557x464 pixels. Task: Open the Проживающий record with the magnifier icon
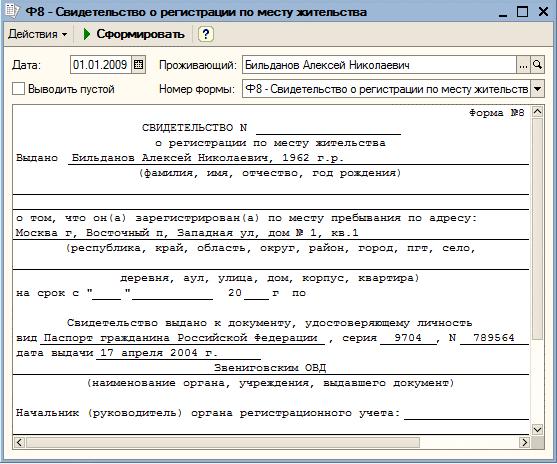537,65
